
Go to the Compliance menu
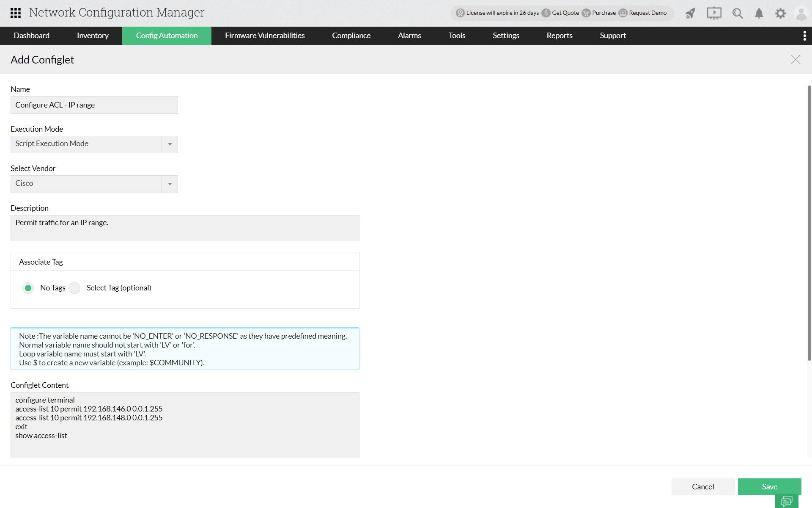[351, 36]
